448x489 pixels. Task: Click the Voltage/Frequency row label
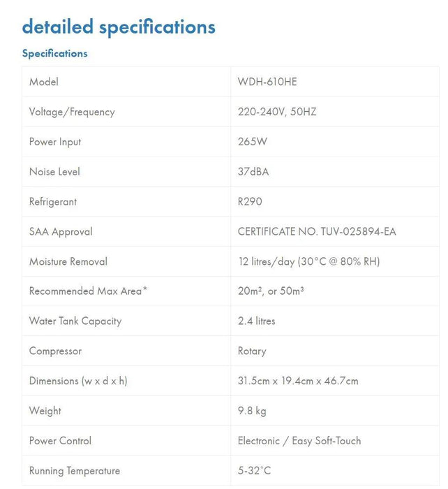point(72,112)
